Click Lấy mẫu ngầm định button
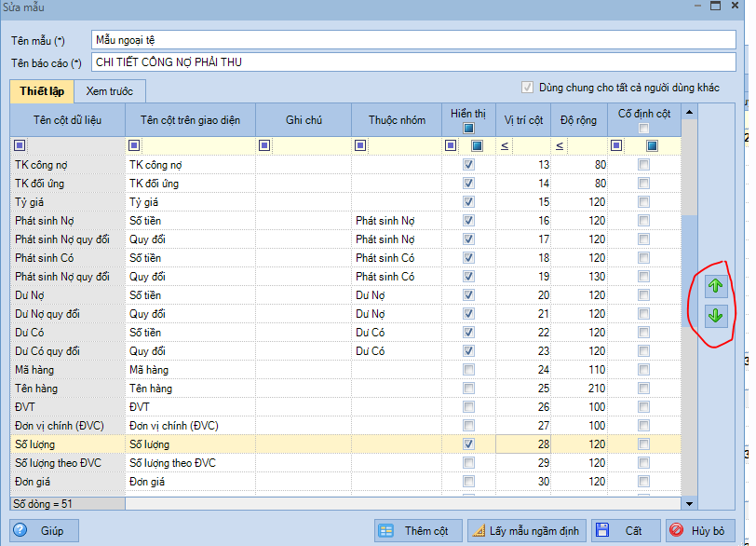The image size is (756, 546). click(x=527, y=530)
